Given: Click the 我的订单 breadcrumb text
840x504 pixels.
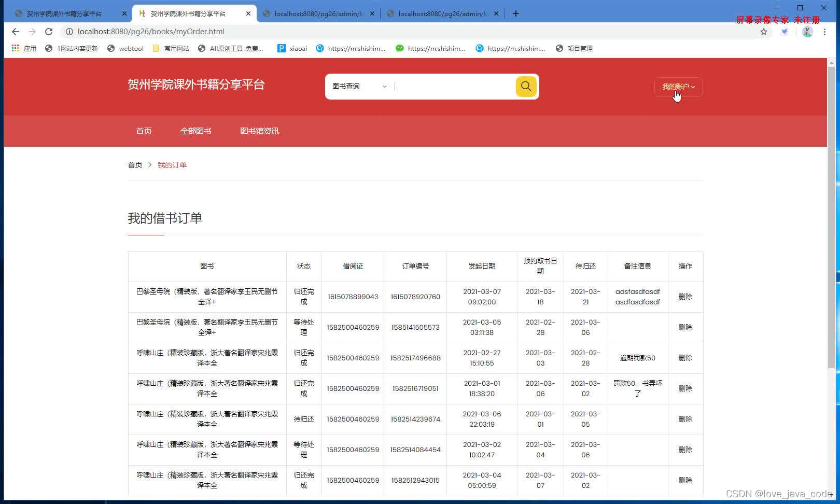Looking at the screenshot, I should (172, 165).
